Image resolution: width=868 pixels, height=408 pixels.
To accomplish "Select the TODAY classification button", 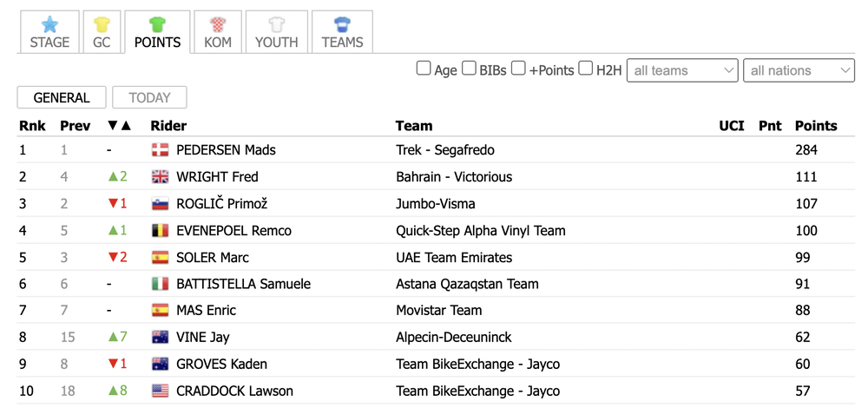I will point(149,97).
